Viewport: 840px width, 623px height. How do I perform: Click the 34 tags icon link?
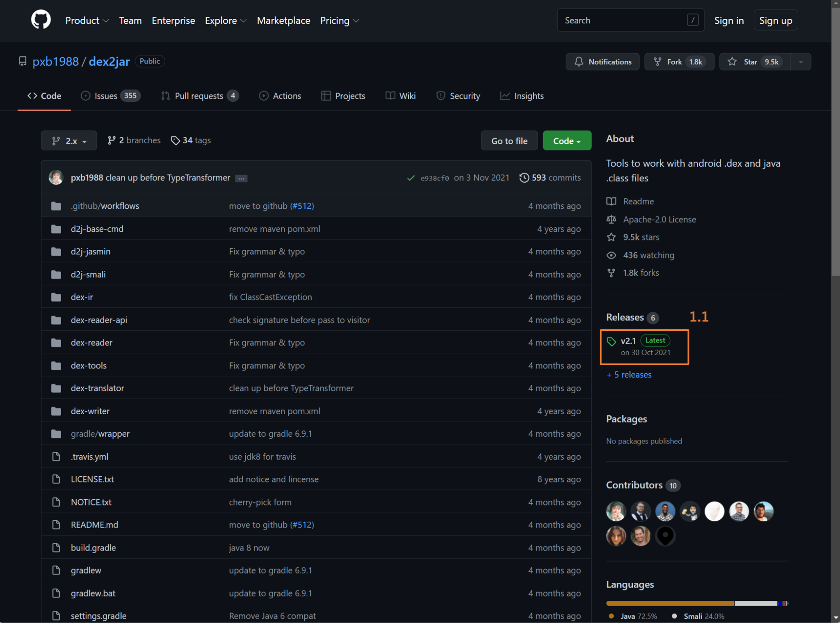click(x=175, y=141)
